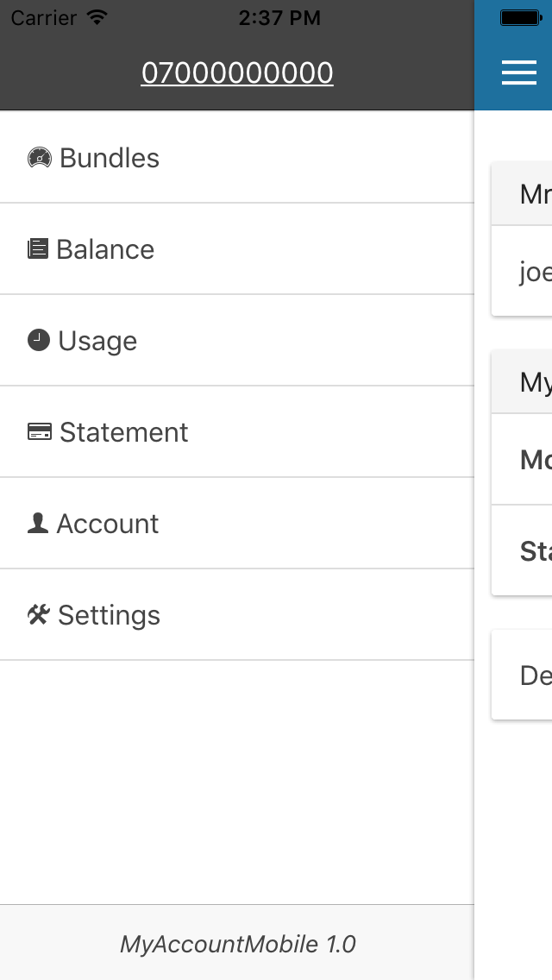Go to the Usage section
This screenshot has width=552, height=980.
237,340
